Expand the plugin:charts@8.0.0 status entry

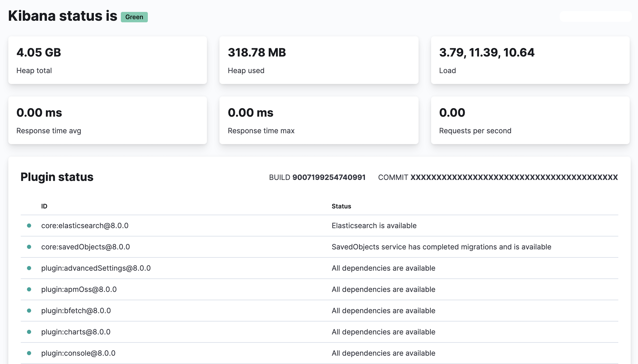pyautogui.click(x=76, y=332)
